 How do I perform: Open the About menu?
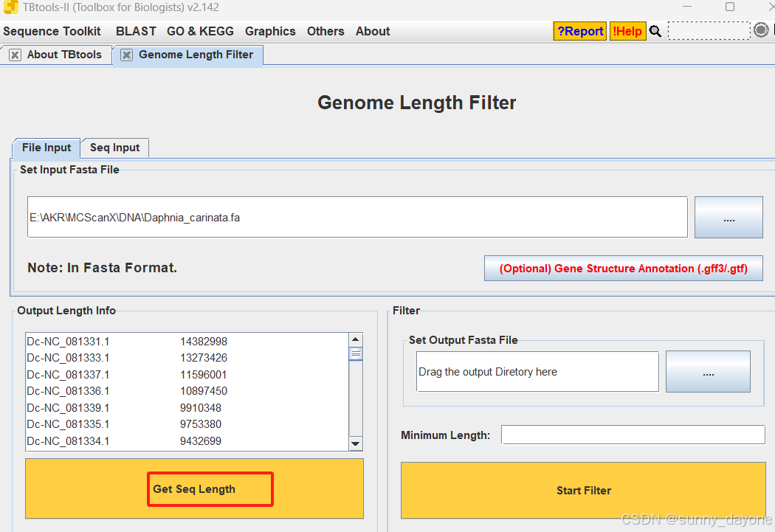point(373,31)
